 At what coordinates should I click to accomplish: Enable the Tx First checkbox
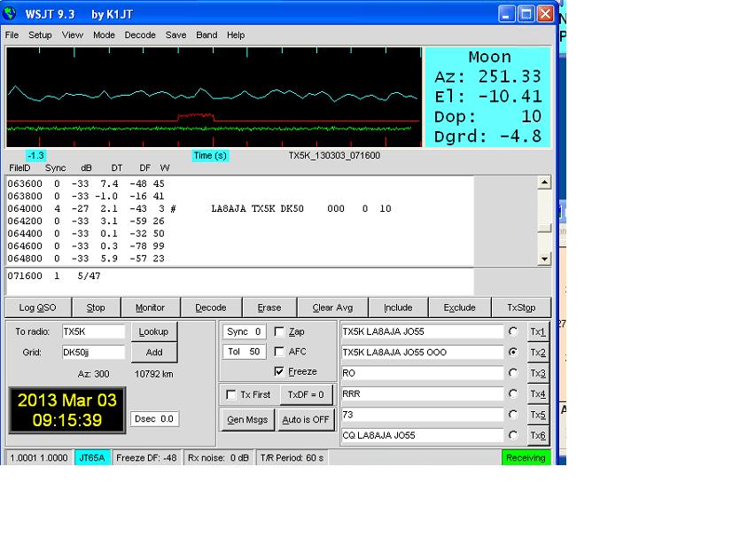[231, 394]
